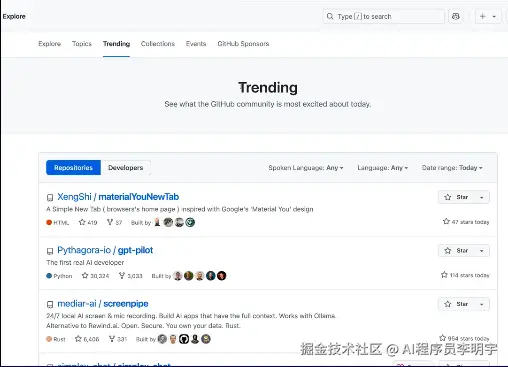508x367 pixels.
Task: Open XengShi / materialYouNewTab repository
Action: click(118, 197)
